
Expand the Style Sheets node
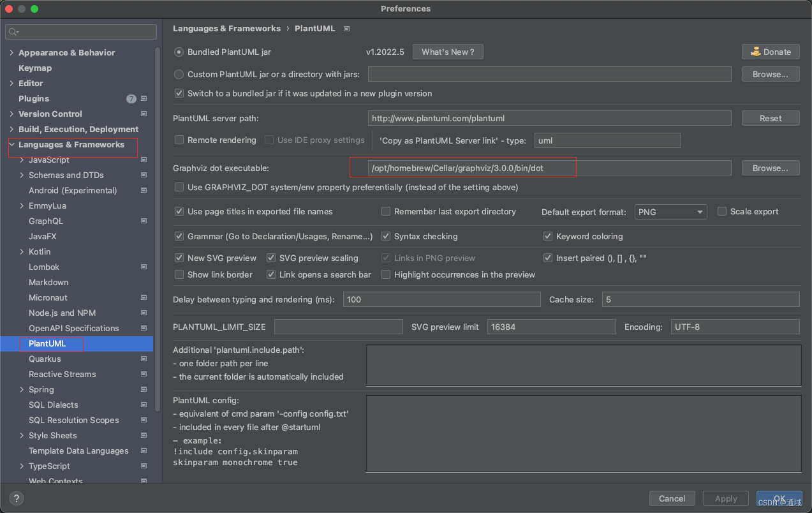point(22,435)
